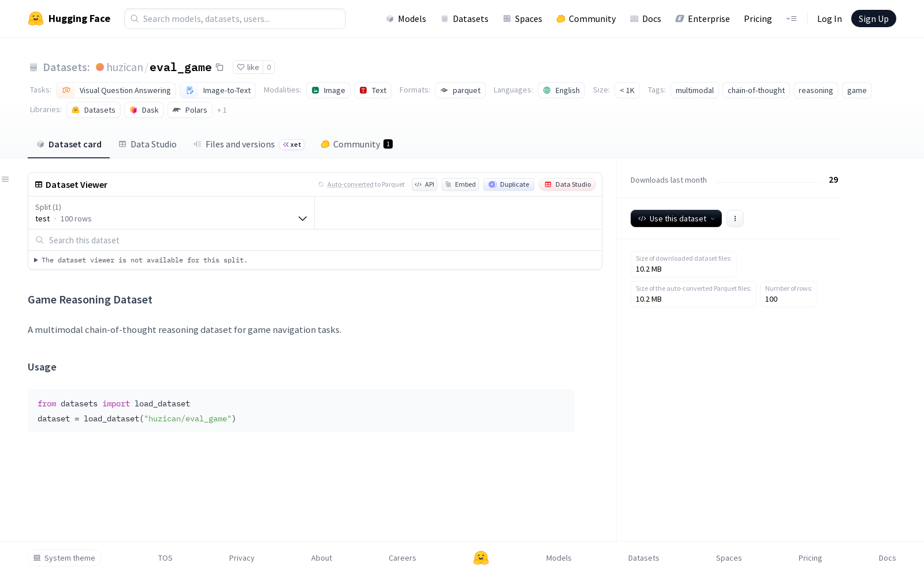Screen dimensions: 924x578
Task: Click the Hugging Face logo icon
Action: point(36,18)
